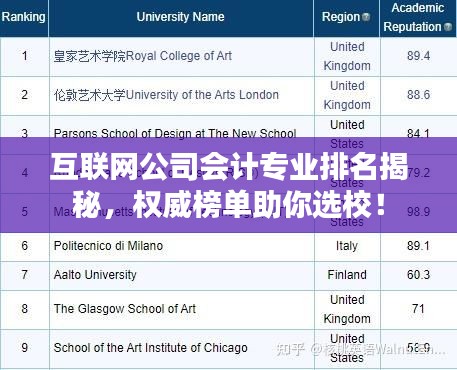Viewport: 457px width, 370px height.
Task: Select the University Name column header
Action: [180, 17]
